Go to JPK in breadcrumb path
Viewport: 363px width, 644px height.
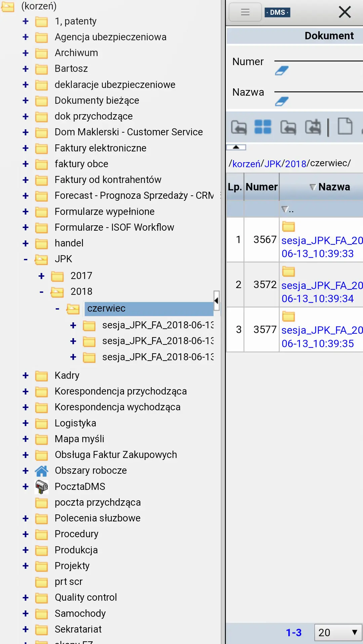273,164
